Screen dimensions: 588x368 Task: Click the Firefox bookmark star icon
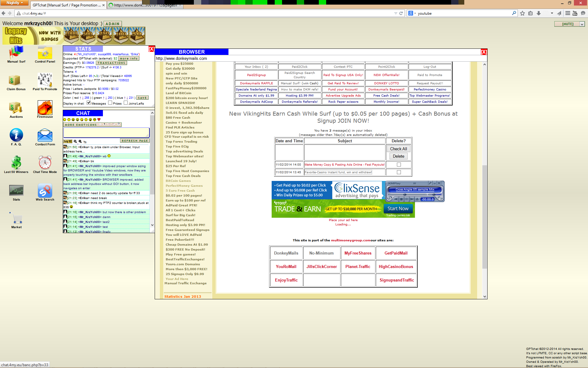pyautogui.click(x=522, y=13)
